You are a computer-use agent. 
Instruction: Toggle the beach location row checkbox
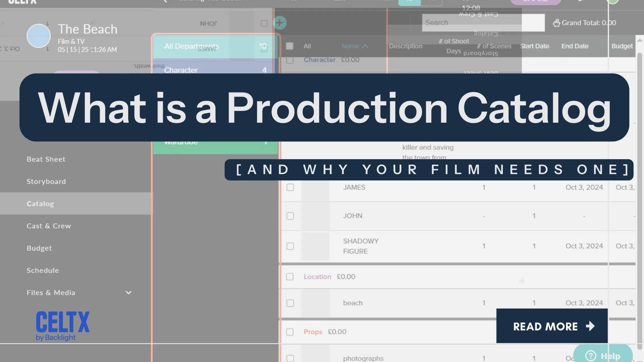[290, 303]
